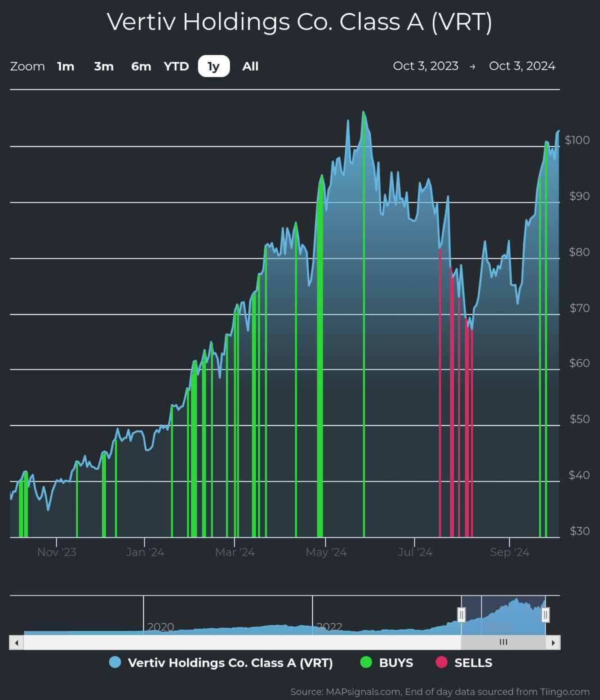The width and height of the screenshot is (600, 700).
Task: Switch zoom to YTD
Action: click(x=176, y=67)
